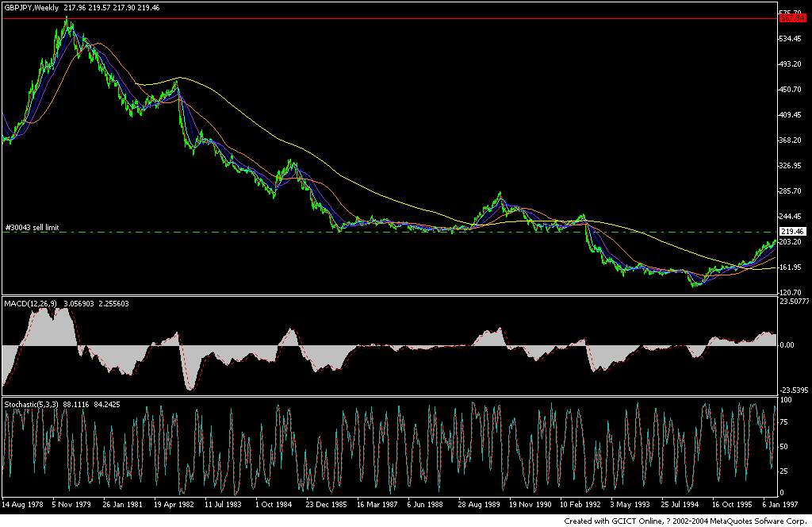The height and width of the screenshot is (527, 812).
Task: Click the 5 Nov 1979 date label
Action: click(72, 504)
